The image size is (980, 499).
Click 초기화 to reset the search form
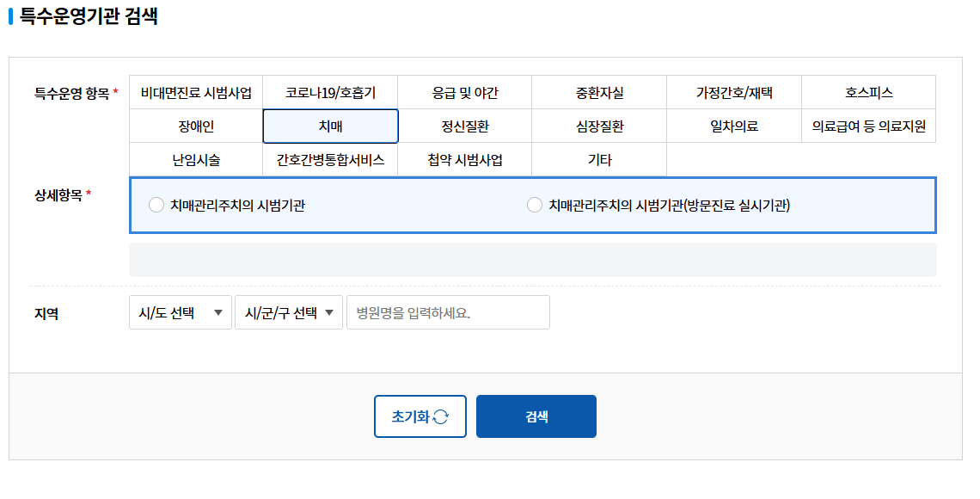[420, 416]
